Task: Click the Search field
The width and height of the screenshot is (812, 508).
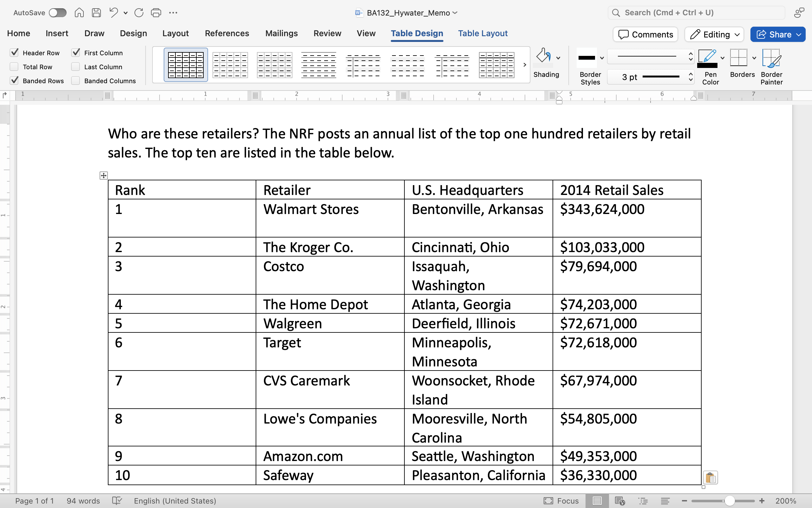Action: 696,13
